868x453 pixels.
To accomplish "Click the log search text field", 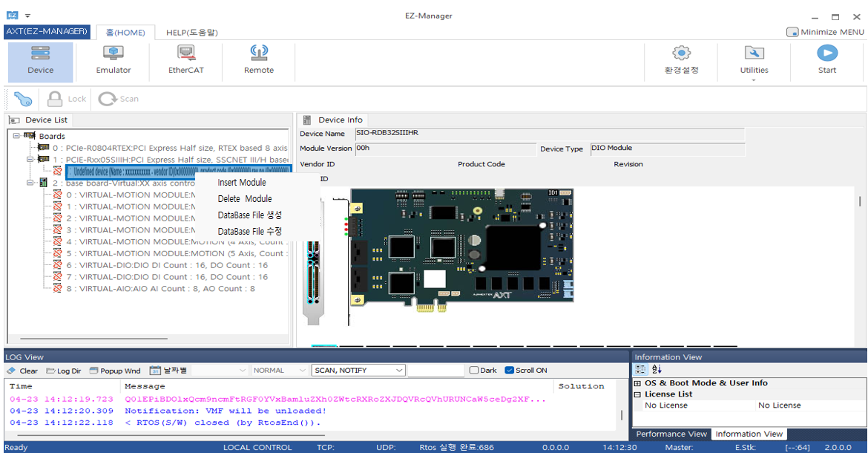I will 436,371.
